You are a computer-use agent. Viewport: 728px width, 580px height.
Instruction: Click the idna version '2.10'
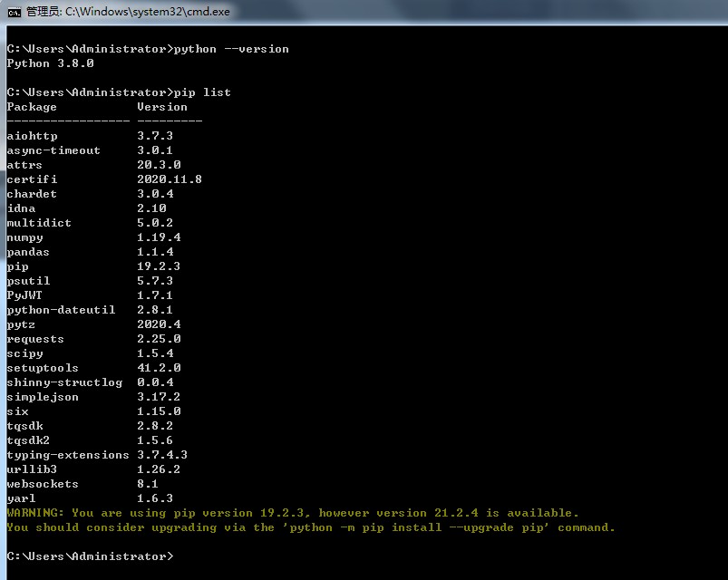coord(151,208)
